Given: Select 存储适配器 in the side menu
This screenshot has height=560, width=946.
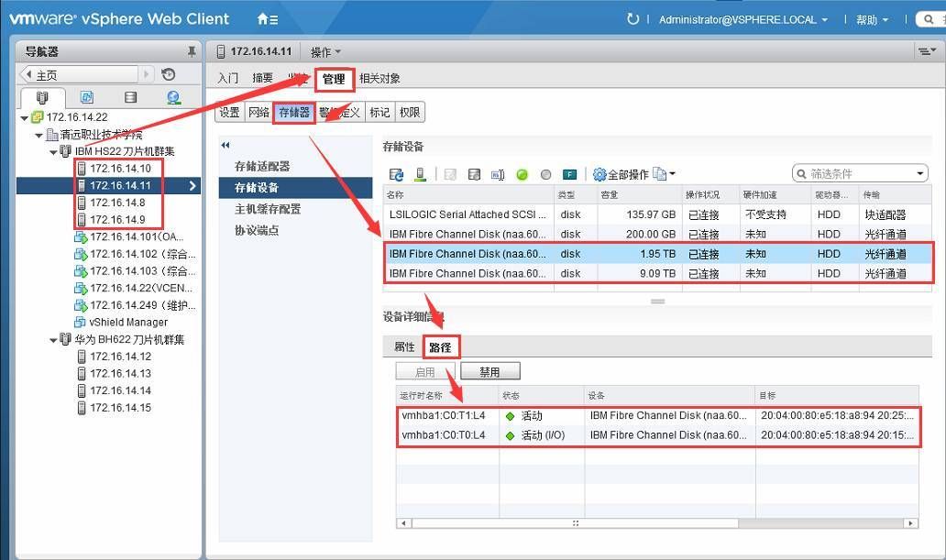Looking at the screenshot, I should (295, 166).
